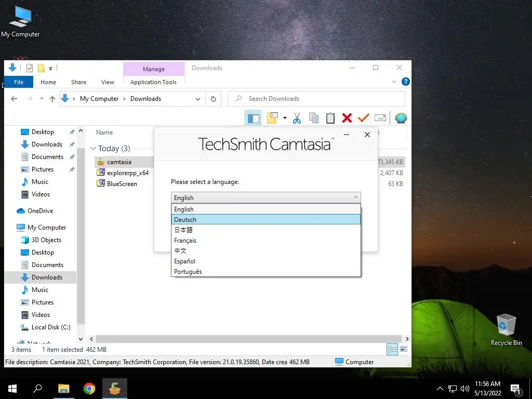Open the Windows Start menu
Screen dimensions: 532x399
coord(12,389)
